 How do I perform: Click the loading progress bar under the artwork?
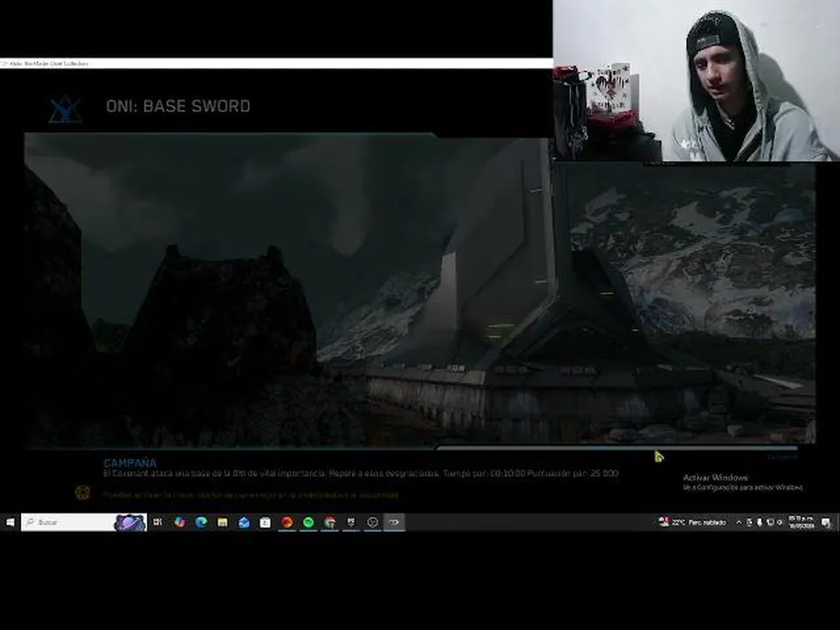tap(617, 448)
